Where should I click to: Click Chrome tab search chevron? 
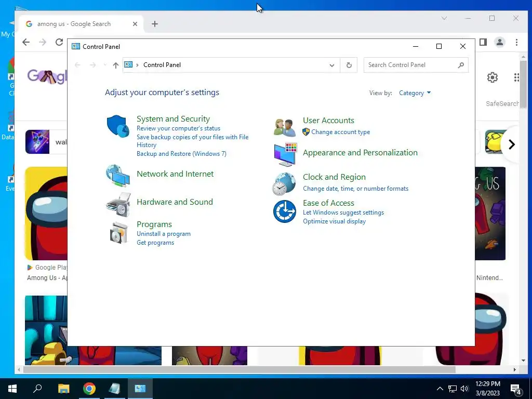click(444, 18)
